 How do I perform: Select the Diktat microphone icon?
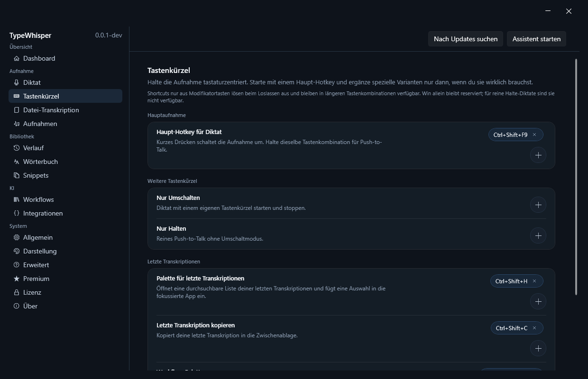pos(17,82)
